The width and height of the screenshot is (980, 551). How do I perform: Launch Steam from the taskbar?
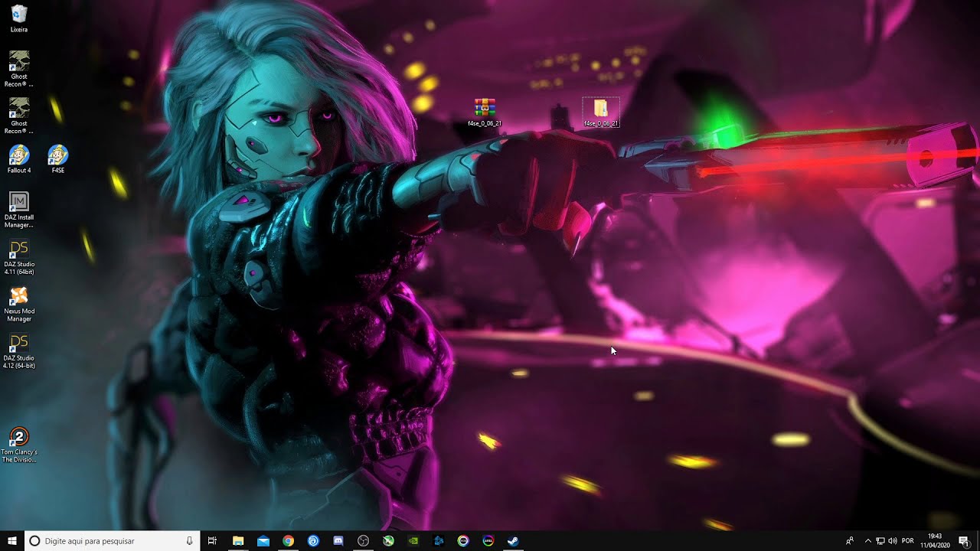click(x=513, y=541)
